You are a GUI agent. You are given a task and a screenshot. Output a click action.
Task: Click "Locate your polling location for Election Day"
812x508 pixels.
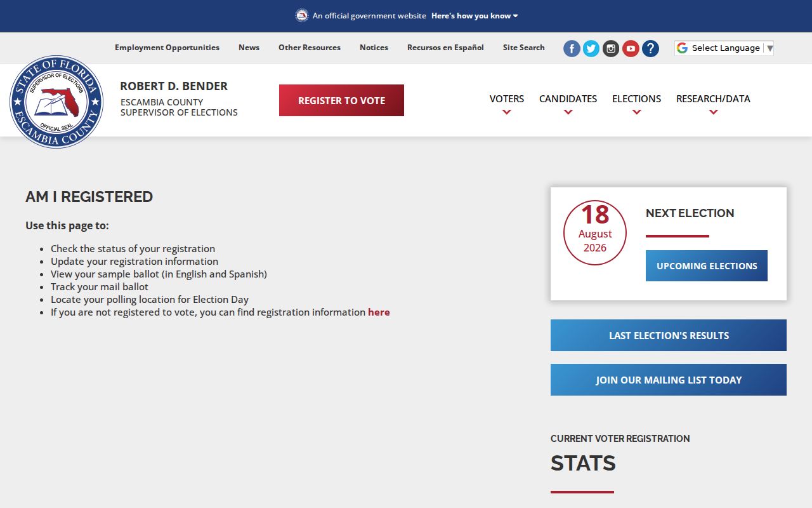(x=150, y=300)
